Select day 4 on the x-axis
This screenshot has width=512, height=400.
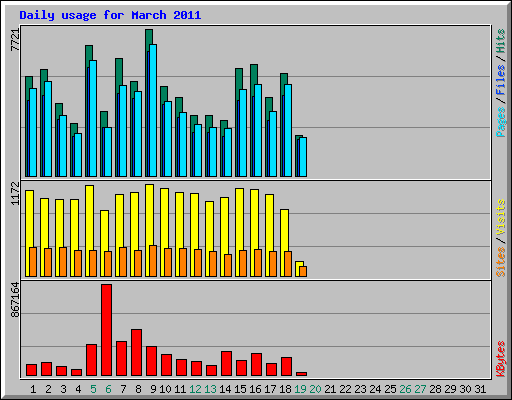(x=78, y=389)
